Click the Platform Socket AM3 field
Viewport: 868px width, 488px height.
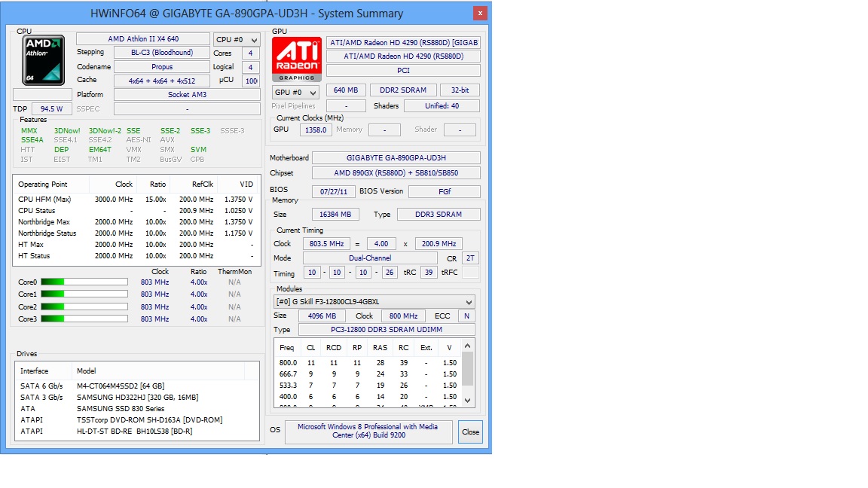pos(187,95)
